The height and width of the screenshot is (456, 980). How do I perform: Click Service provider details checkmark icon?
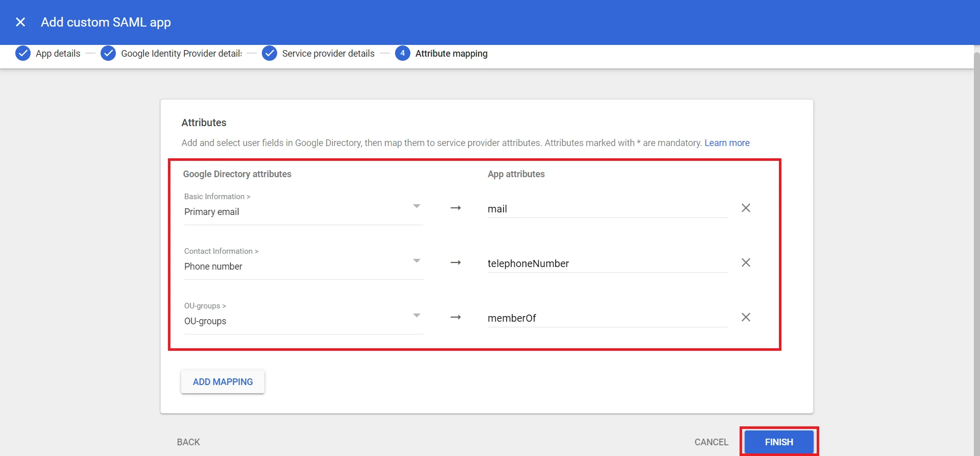click(269, 54)
